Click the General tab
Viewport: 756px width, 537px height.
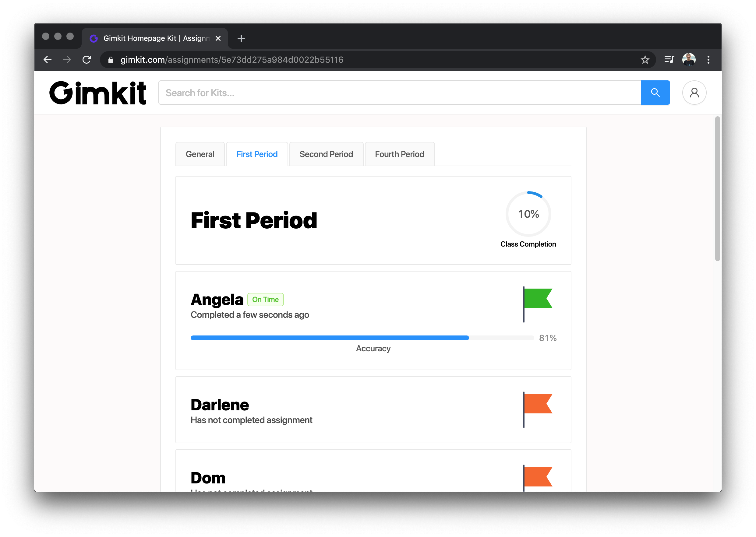201,154
